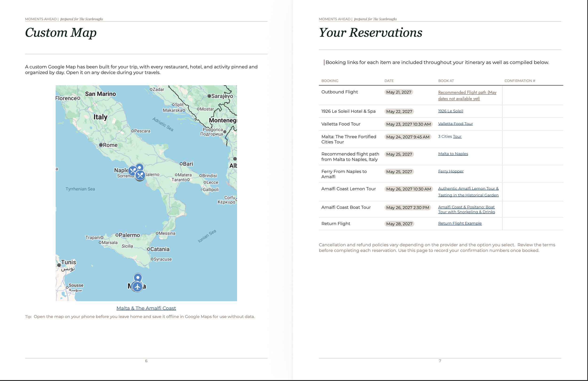This screenshot has height=381, width=588.
Task: Click the Rome label on the map
Action: (110, 145)
